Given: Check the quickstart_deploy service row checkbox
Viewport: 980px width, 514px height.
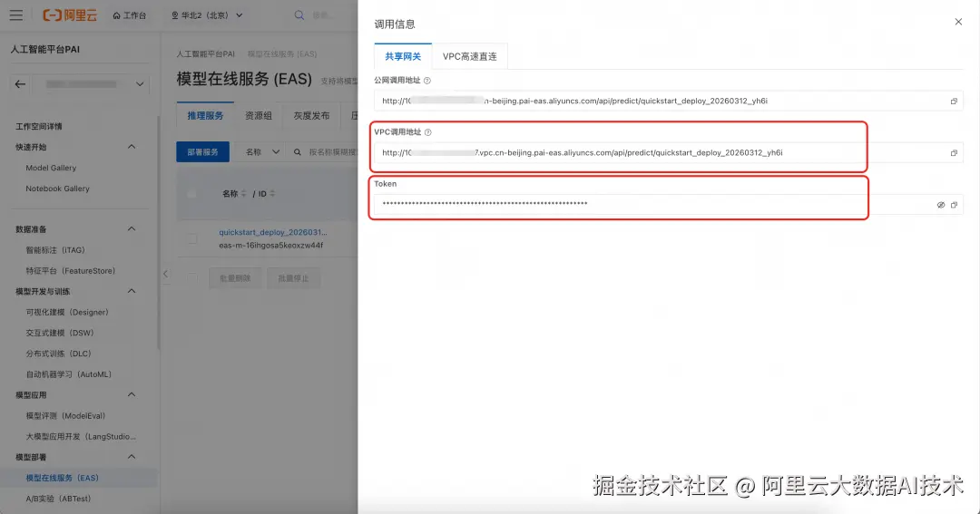Looking at the screenshot, I should [191, 238].
